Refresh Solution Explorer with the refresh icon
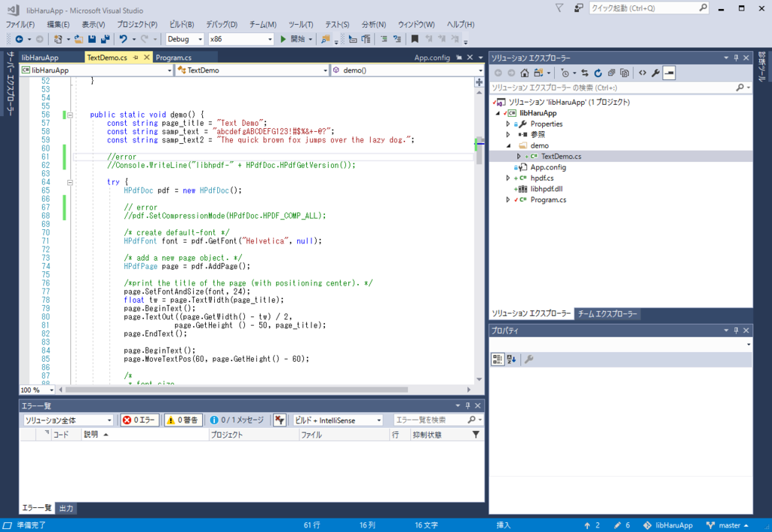The height and width of the screenshot is (532, 772). tap(598, 73)
